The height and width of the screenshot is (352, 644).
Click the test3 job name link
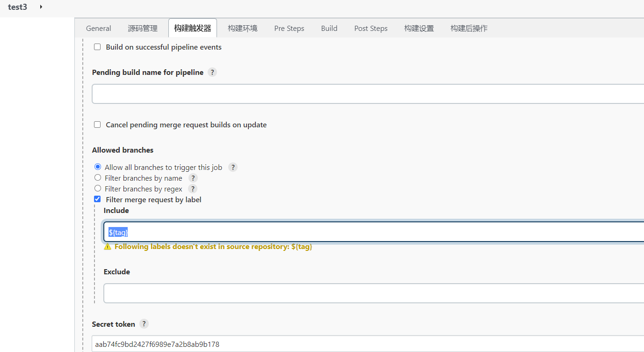pos(17,7)
